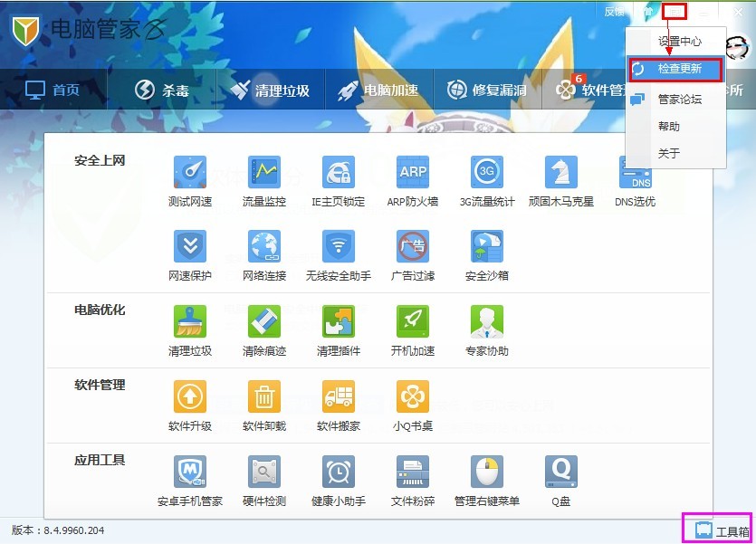Click the 电脑管家 shield logo

pyautogui.click(x=25, y=31)
